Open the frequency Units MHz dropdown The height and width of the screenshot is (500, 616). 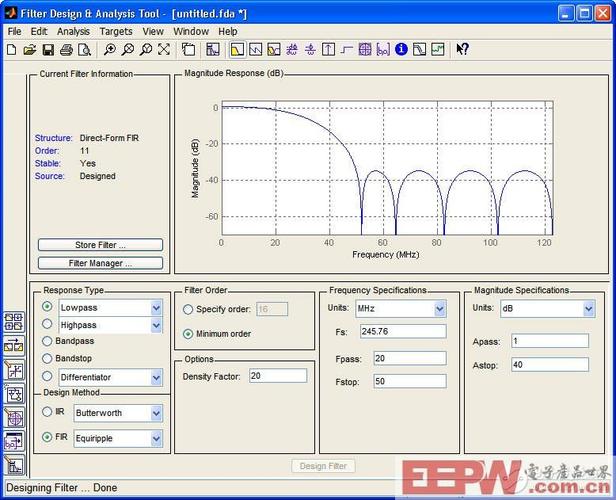[x=440, y=309]
